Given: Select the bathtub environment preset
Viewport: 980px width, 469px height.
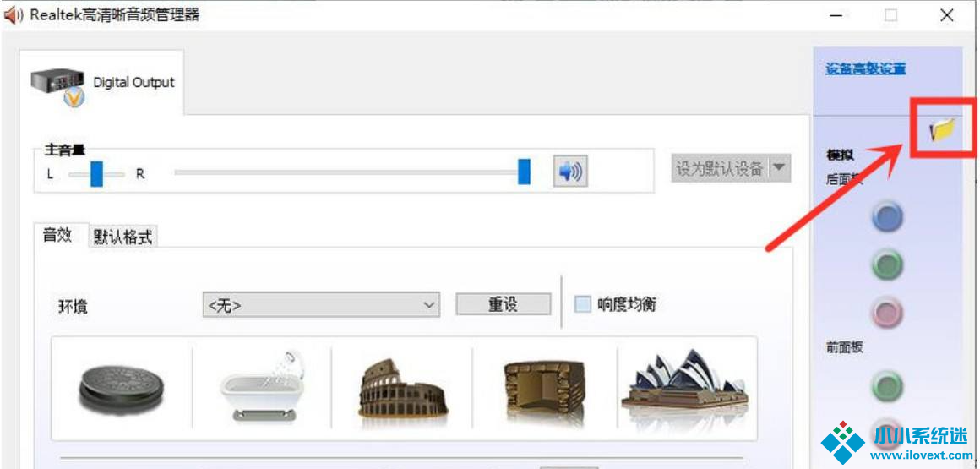Looking at the screenshot, I should click(x=262, y=387).
